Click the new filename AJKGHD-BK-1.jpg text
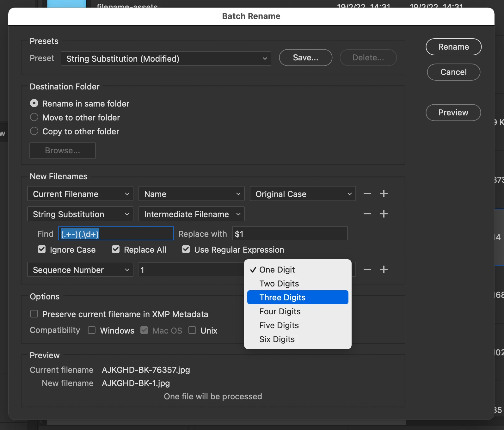504x430 pixels. pos(136,383)
